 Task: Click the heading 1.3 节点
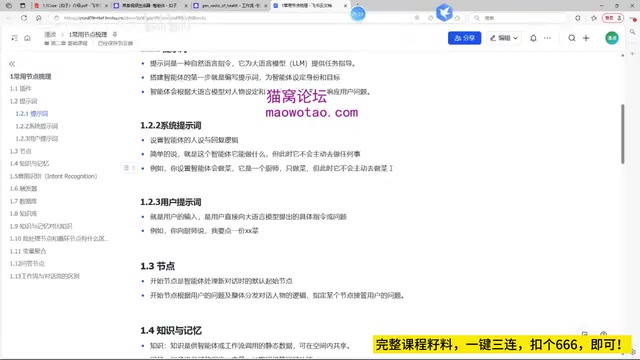158,266
